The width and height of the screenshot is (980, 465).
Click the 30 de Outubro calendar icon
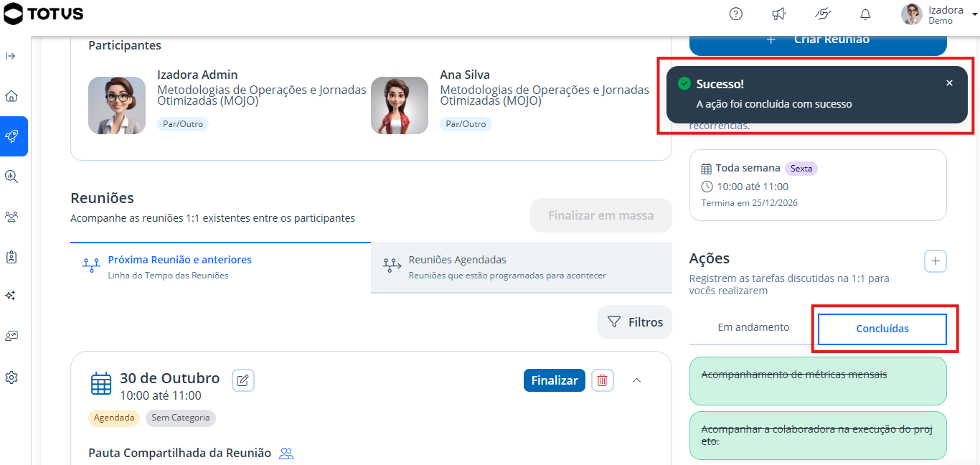point(101,383)
